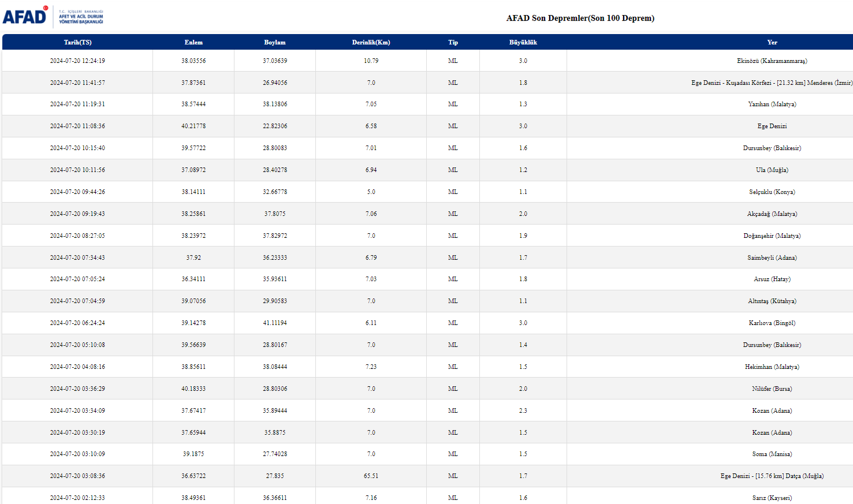Click longitude value 22.82306
853x504 pixels.
(x=275, y=126)
